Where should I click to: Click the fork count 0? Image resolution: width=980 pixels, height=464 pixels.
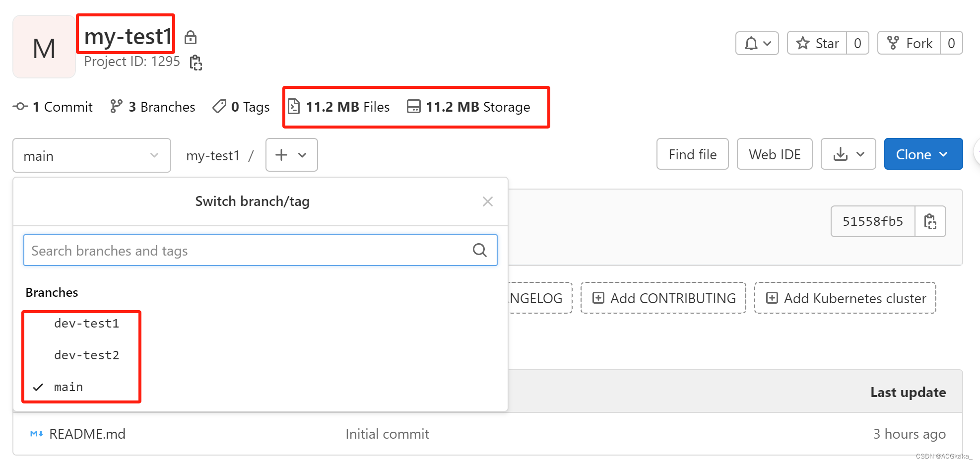point(951,43)
